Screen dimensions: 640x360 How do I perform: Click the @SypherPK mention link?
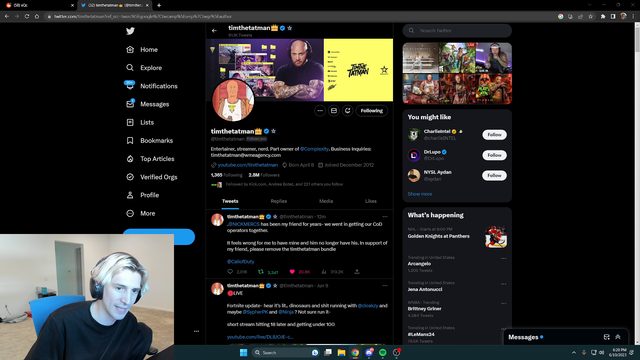[x=255, y=312]
